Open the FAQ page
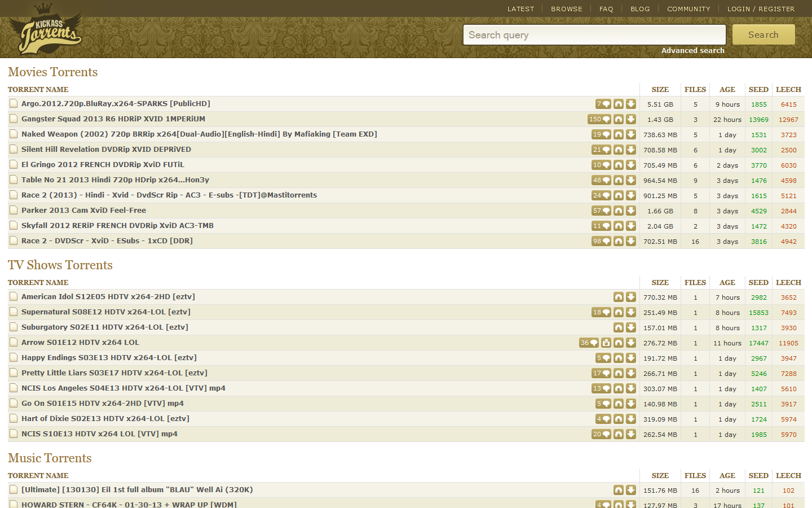The image size is (812, 508). point(606,9)
